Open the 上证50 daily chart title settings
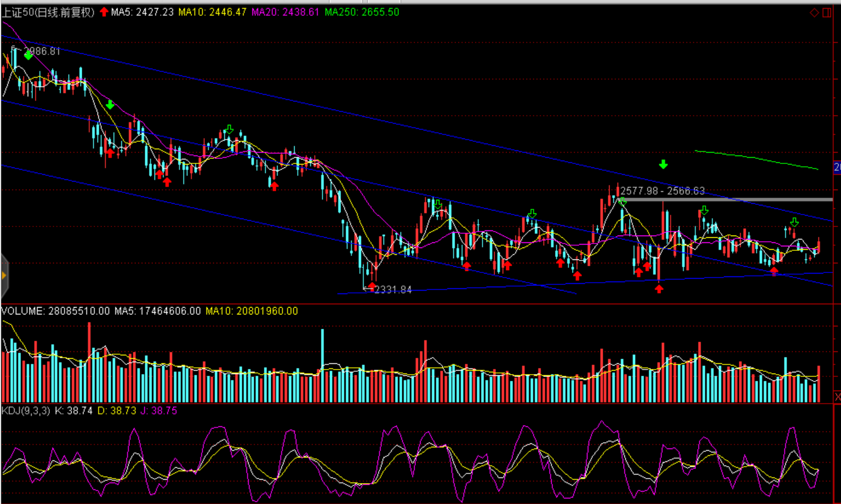This screenshot has width=841, height=504. coord(48,12)
